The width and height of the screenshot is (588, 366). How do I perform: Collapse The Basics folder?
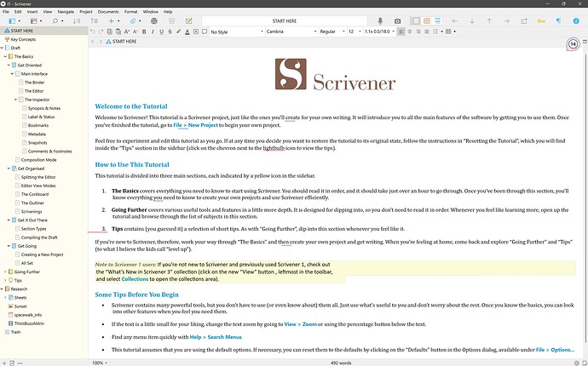pyautogui.click(x=5, y=56)
